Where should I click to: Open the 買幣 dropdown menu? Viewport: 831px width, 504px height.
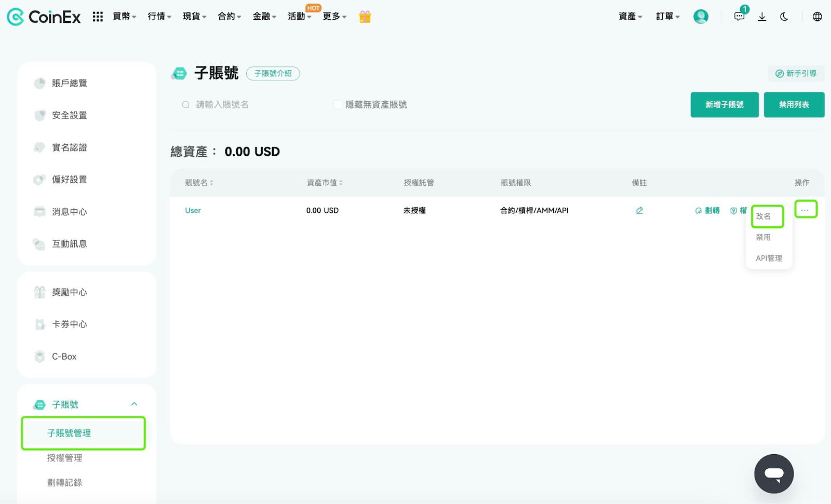click(x=125, y=17)
